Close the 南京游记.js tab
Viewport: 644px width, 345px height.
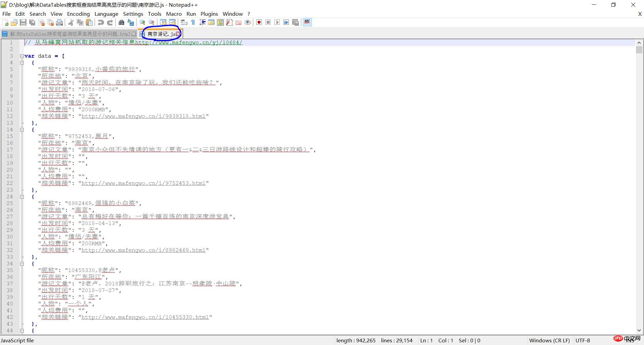(178, 34)
